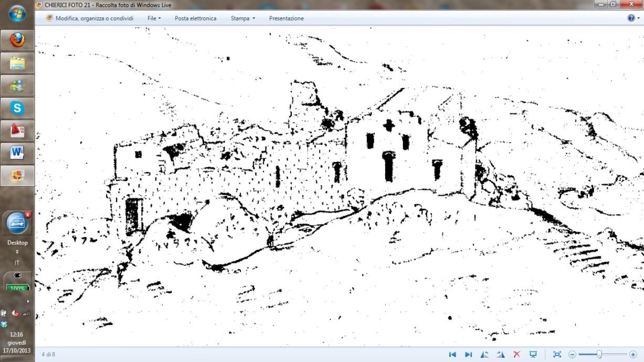Fit the photo to the window
The width and height of the screenshot is (644, 362).
pyautogui.click(x=557, y=355)
